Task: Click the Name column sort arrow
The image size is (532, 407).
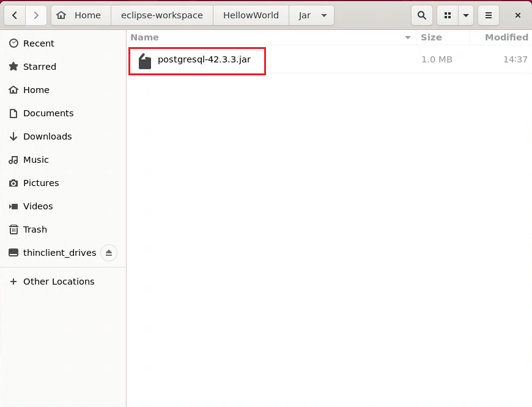Action: (x=408, y=37)
